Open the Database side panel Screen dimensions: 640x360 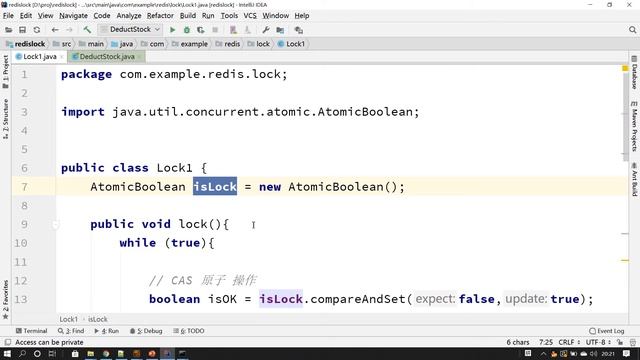pyautogui.click(x=634, y=73)
